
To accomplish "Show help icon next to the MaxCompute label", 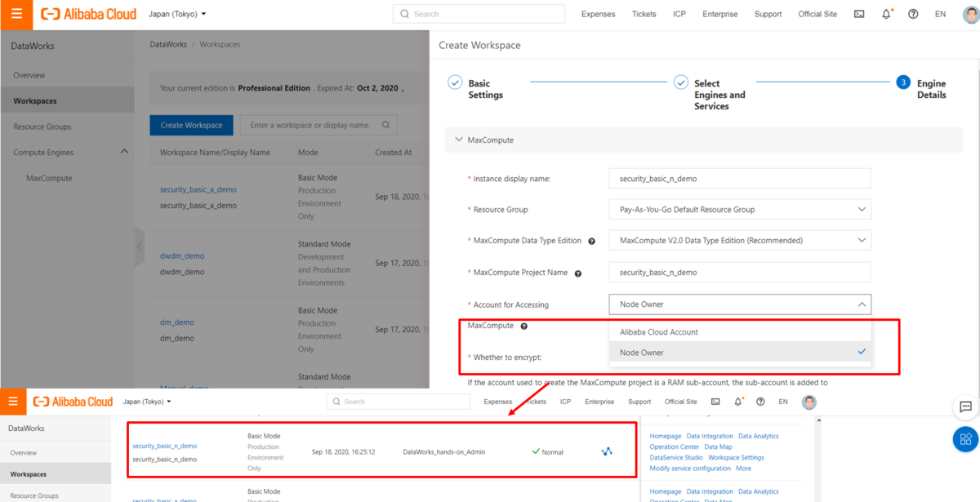I will pyautogui.click(x=523, y=326).
